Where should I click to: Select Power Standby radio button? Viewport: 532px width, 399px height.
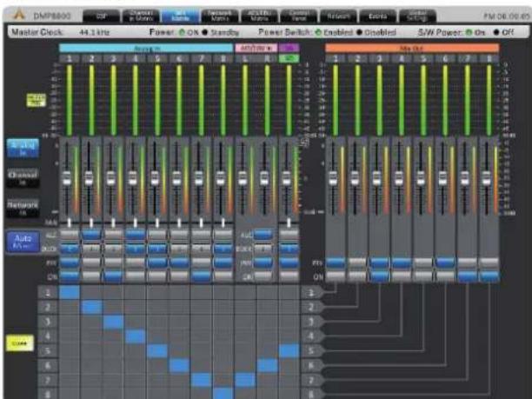[x=204, y=32]
